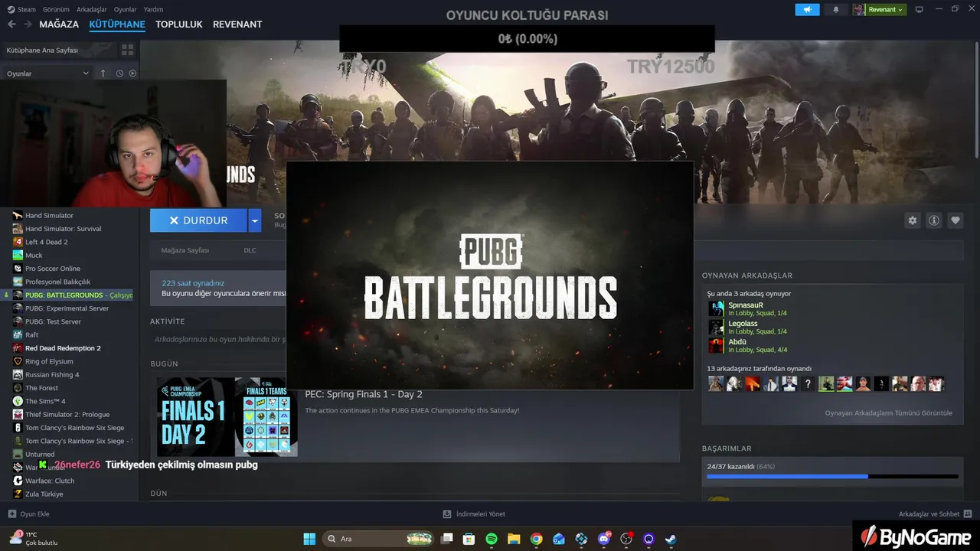Click Oynayan Arkadaşların Tümünü Görüntüle link
980x551 pixels.
[x=888, y=413]
